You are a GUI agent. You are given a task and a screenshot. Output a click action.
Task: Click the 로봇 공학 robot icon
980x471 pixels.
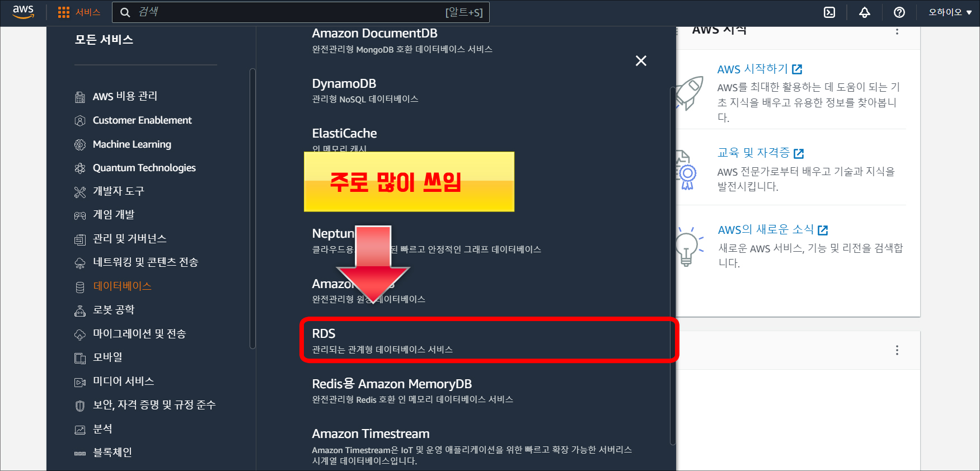80,311
